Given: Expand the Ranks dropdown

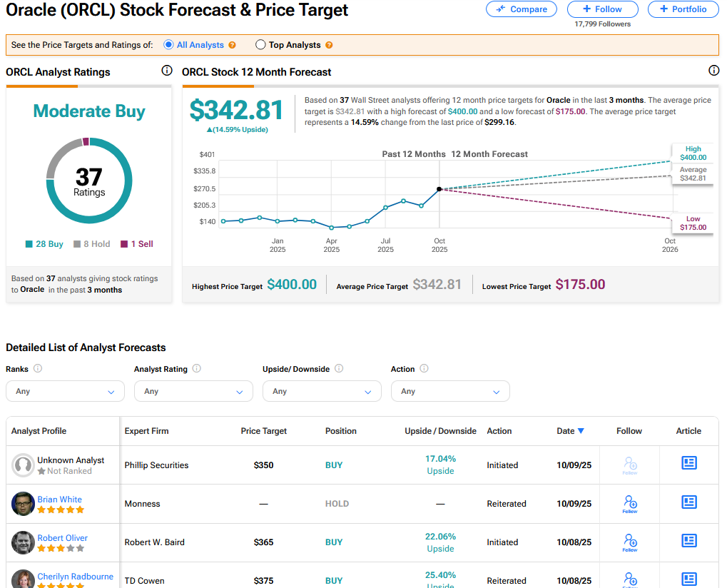Looking at the screenshot, I should click(65, 391).
